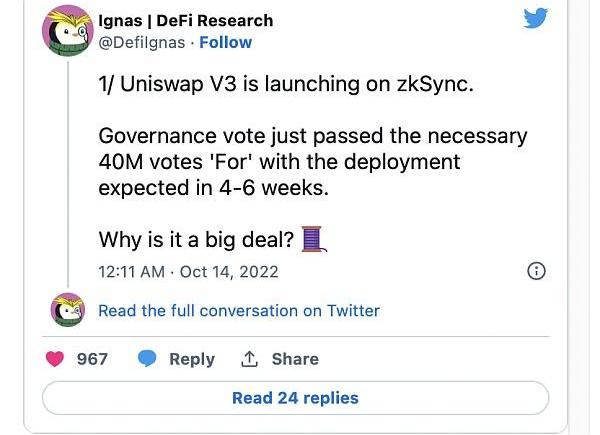Viewport: 600px width, 435px height.
Task: Click the Share text label
Action: 295,359
